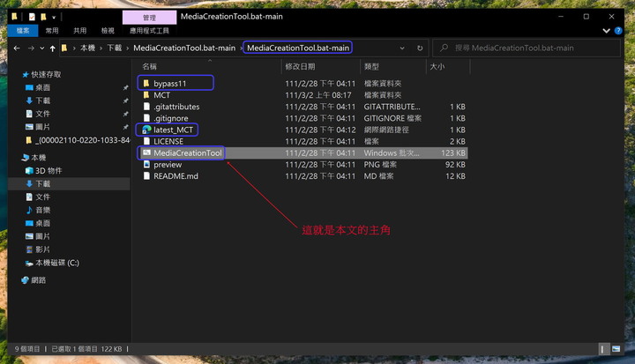Open pinned 文件 under quick access
Screen dimensions: 635x364
coord(38,114)
